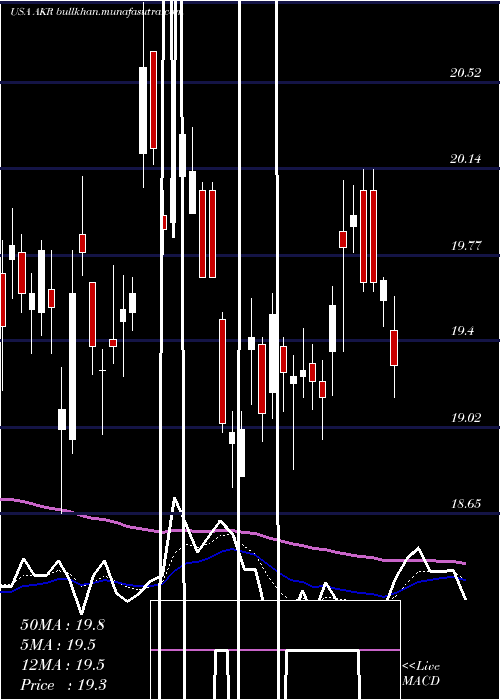Screen dimensions: 500x700
Task: Click the 12MA : 19.5 reading
Action: [x=62, y=665]
